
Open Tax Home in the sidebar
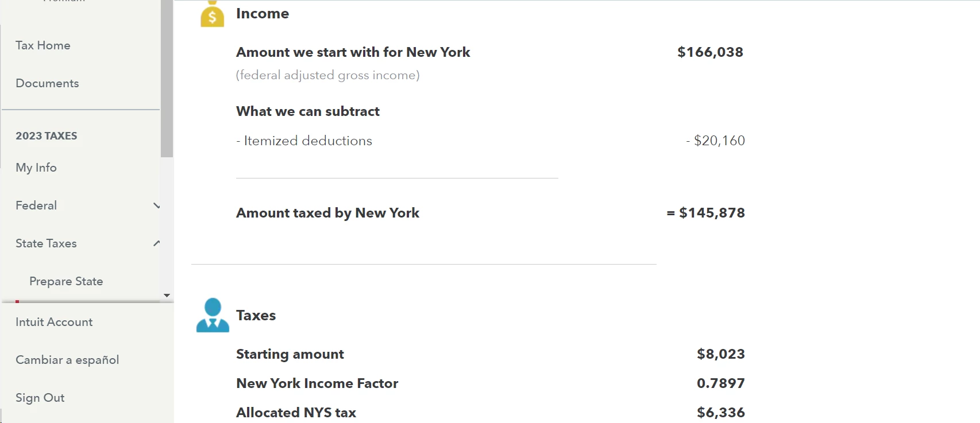click(x=43, y=45)
